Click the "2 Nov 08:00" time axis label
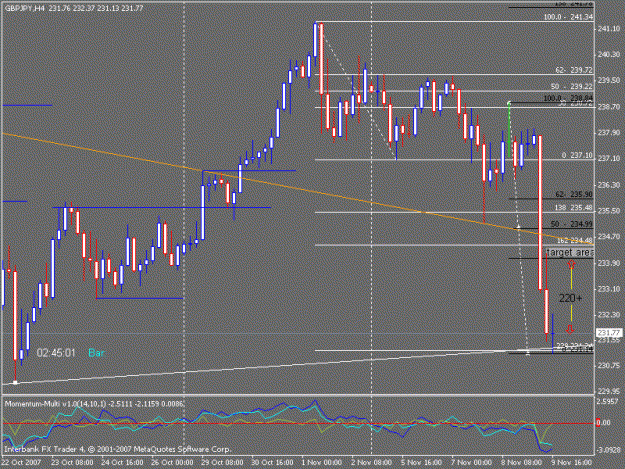 pos(371,462)
